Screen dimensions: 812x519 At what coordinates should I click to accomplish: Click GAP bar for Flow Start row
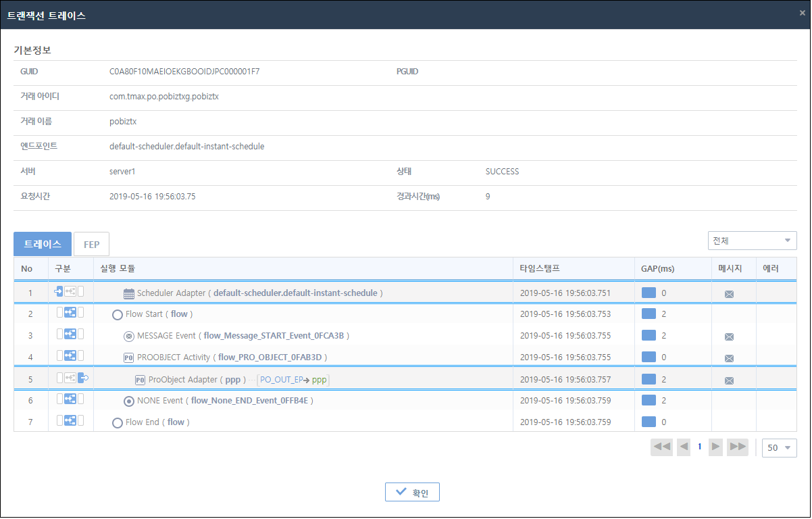click(649, 314)
